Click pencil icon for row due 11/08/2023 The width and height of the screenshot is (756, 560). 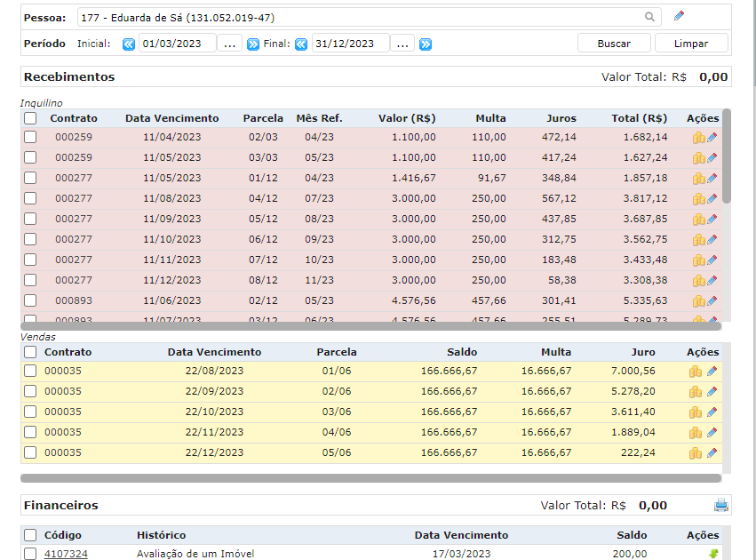tap(712, 199)
